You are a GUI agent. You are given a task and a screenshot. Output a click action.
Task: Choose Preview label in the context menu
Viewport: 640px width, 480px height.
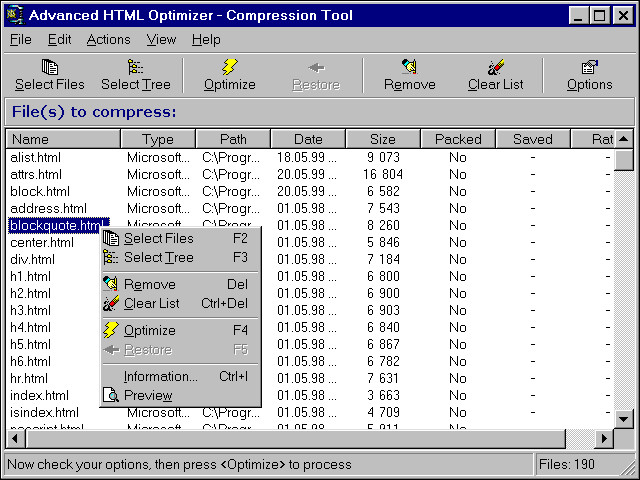[x=148, y=395]
